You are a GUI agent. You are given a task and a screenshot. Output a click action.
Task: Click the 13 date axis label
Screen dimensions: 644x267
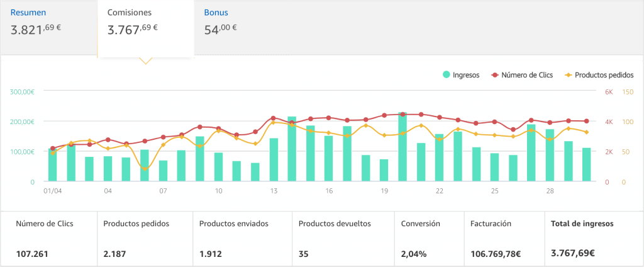[274, 191]
